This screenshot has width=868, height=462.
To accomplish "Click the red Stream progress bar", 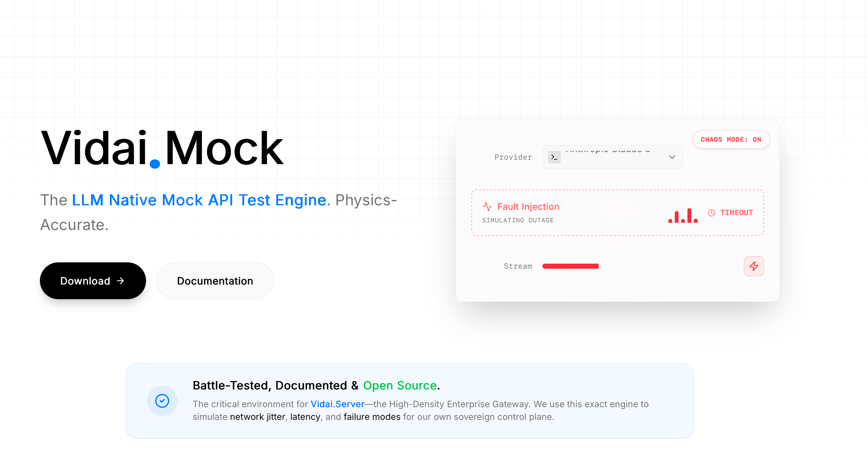I will pos(571,266).
